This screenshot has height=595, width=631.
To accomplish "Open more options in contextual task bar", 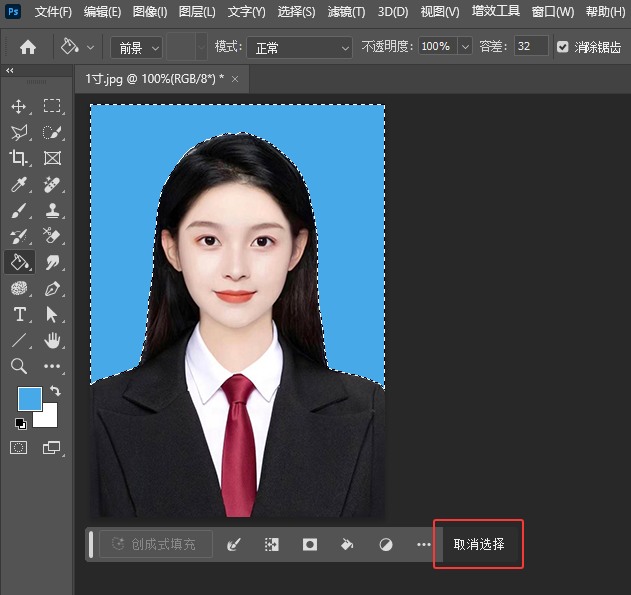I will [x=423, y=544].
